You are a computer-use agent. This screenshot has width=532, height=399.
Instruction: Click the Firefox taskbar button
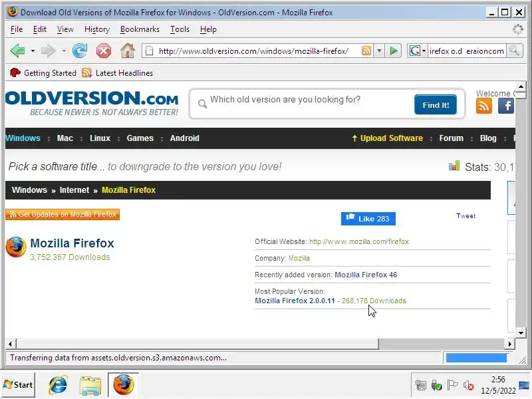tap(124, 385)
